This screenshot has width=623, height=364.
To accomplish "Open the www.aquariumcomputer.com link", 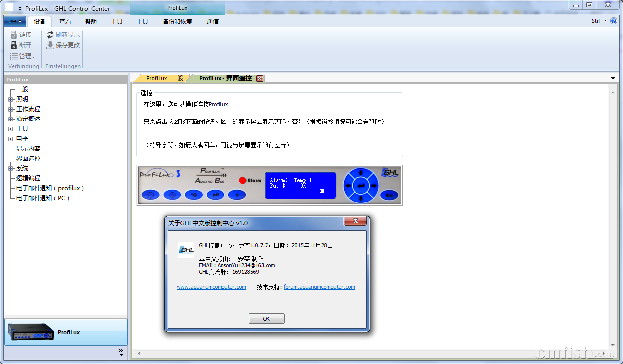I will click(x=211, y=287).
